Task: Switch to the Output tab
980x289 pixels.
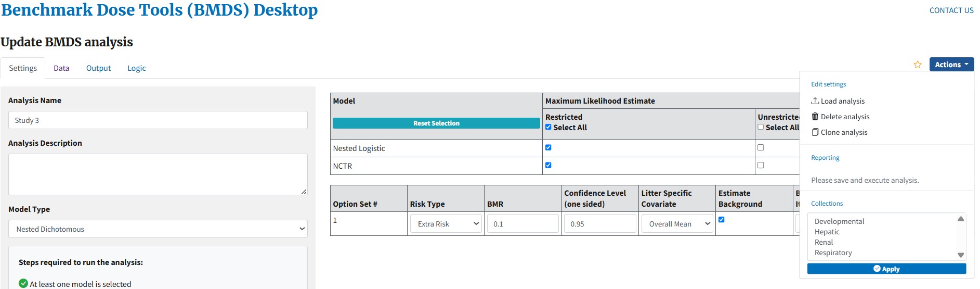Action: click(98, 68)
